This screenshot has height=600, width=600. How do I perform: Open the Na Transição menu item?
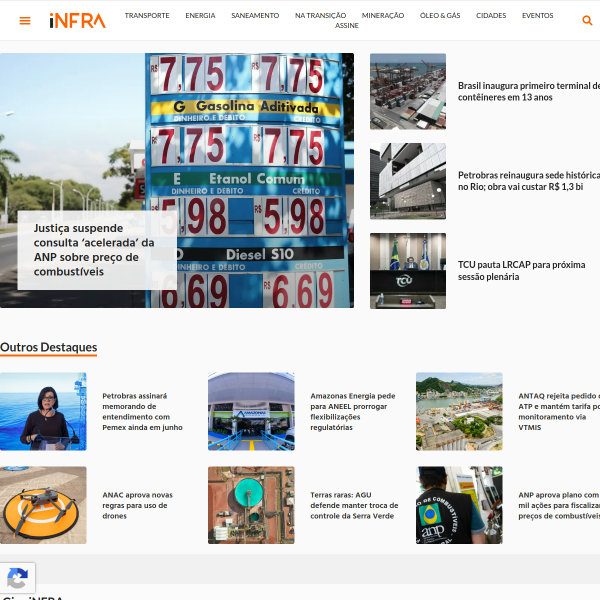320,16
